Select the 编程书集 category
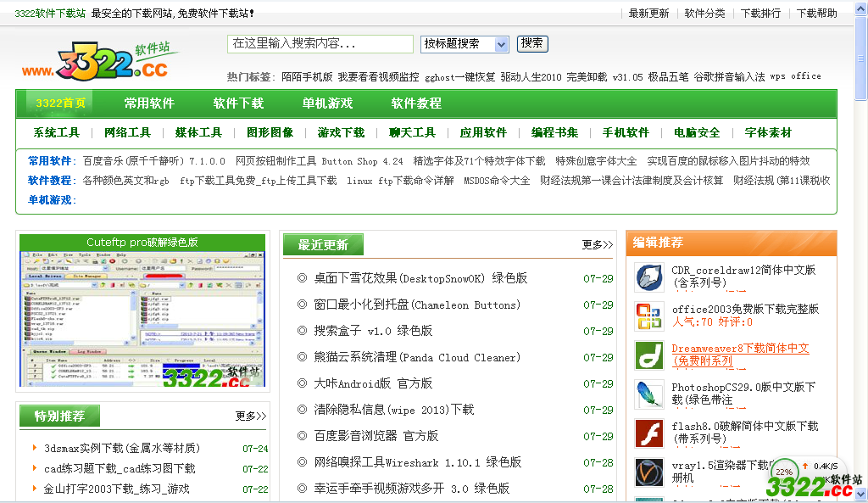Screen dimensions: 868x503 pos(554,133)
